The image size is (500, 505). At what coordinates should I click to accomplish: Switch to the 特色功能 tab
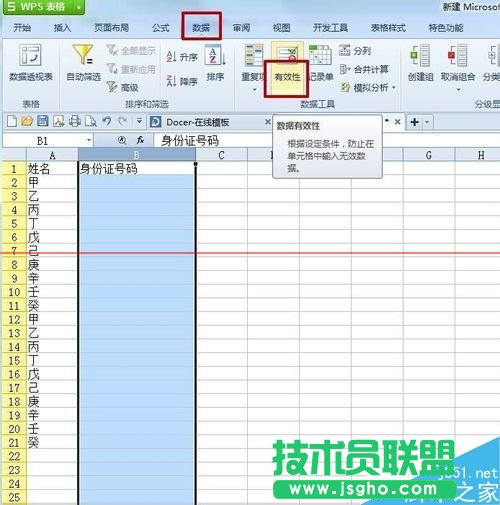click(446, 28)
